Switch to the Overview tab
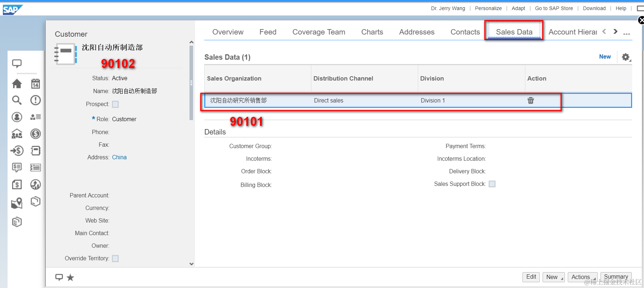Image resolution: width=644 pixels, height=288 pixels. (x=228, y=32)
